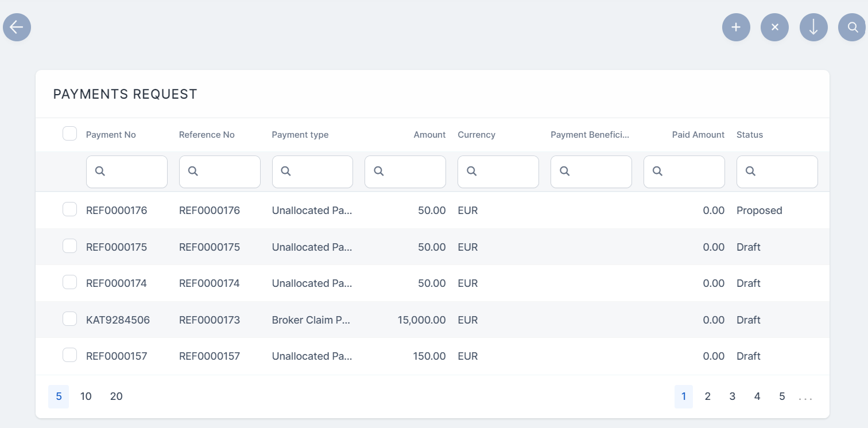This screenshot has height=428, width=868.
Task: Set page size to 10 rows
Action: pyautogui.click(x=86, y=396)
